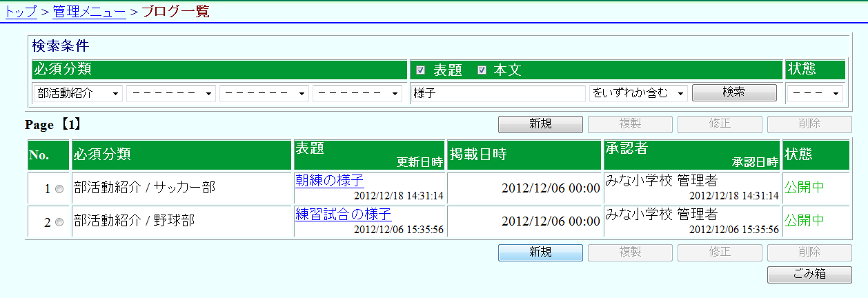This screenshot has width=868, height=298.
Task: Click the 公開中 status in row 2
Action: pos(805,221)
